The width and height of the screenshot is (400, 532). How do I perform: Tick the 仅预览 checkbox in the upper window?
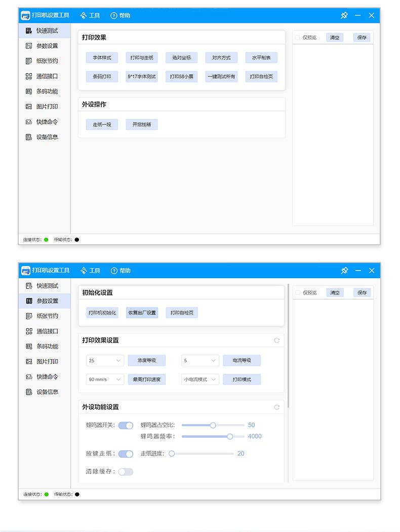click(x=297, y=37)
